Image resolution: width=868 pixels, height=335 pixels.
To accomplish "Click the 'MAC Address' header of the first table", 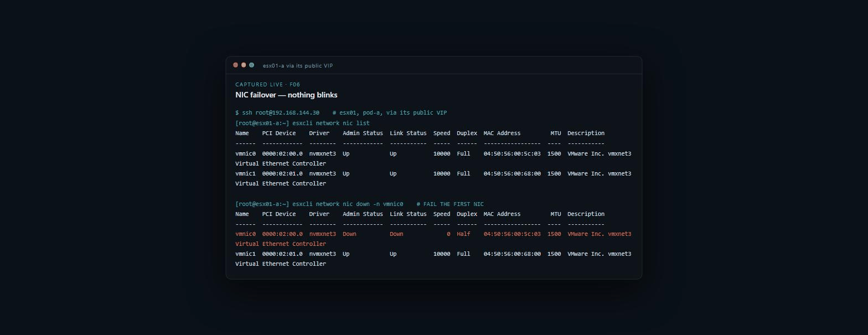I will (x=502, y=133).
